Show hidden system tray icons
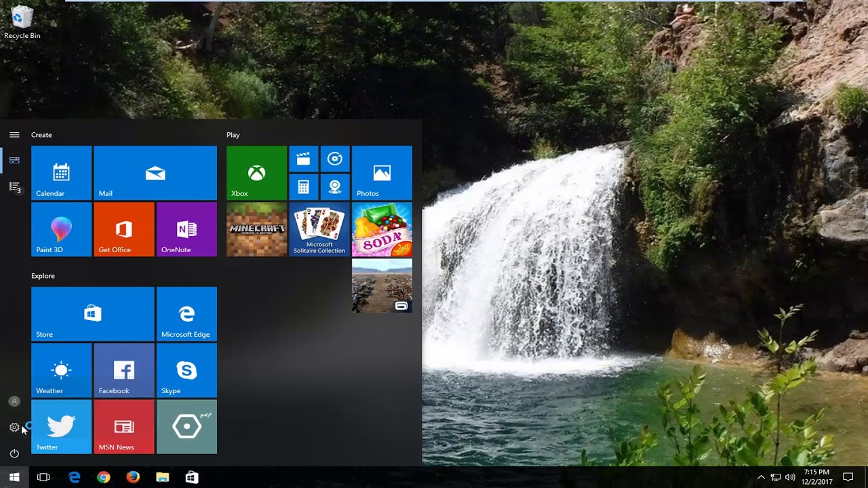Viewport: 868px width, 488px height. [x=761, y=477]
